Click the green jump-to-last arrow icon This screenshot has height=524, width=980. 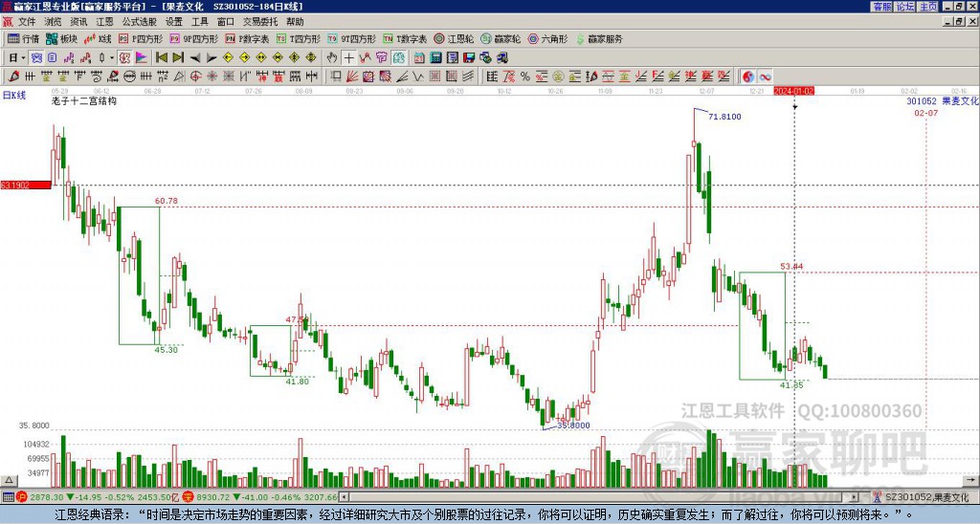click(x=178, y=58)
